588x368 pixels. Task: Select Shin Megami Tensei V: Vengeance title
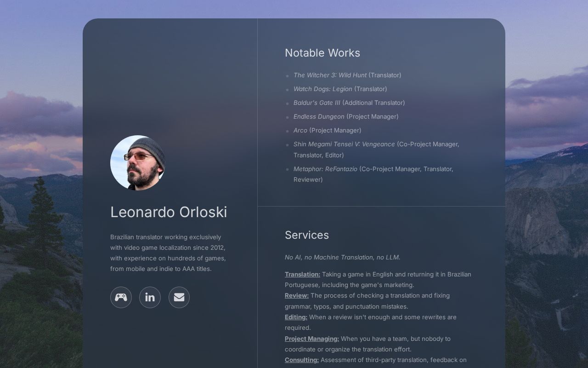[344, 144]
